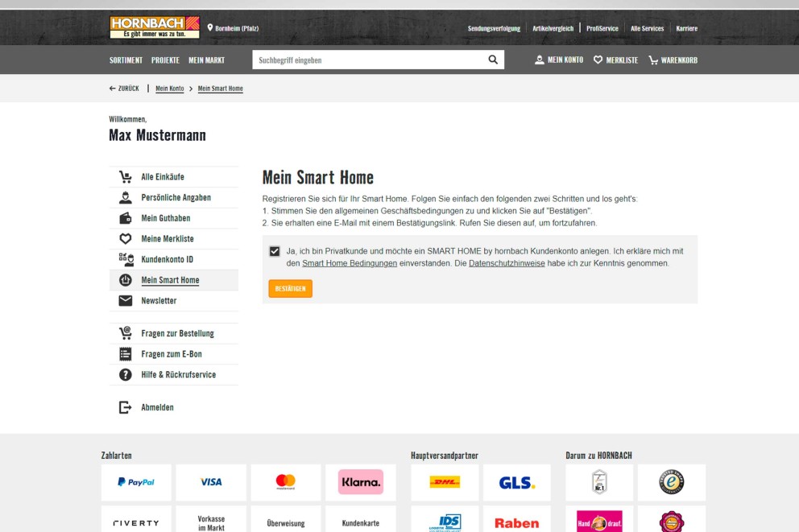
Task: Click the logout icon beside Abmelden
Action: click(126, 407)
